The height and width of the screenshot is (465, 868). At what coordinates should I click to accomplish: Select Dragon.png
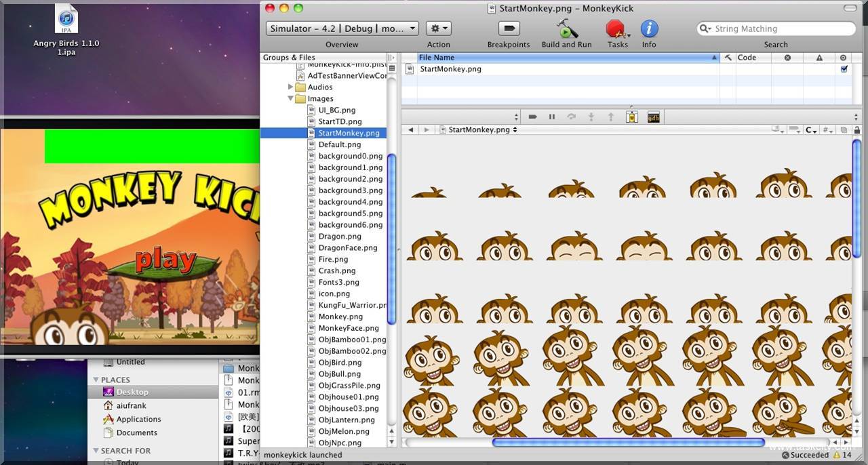(x=340, y=236)
